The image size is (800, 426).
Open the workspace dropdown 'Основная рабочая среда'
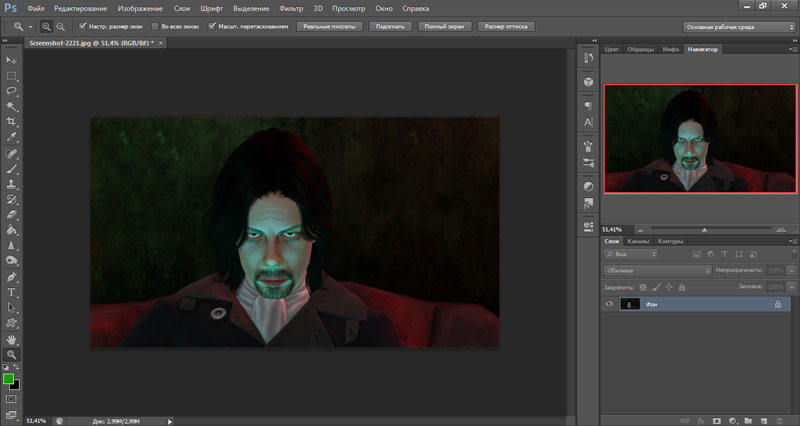pos(738,27)
